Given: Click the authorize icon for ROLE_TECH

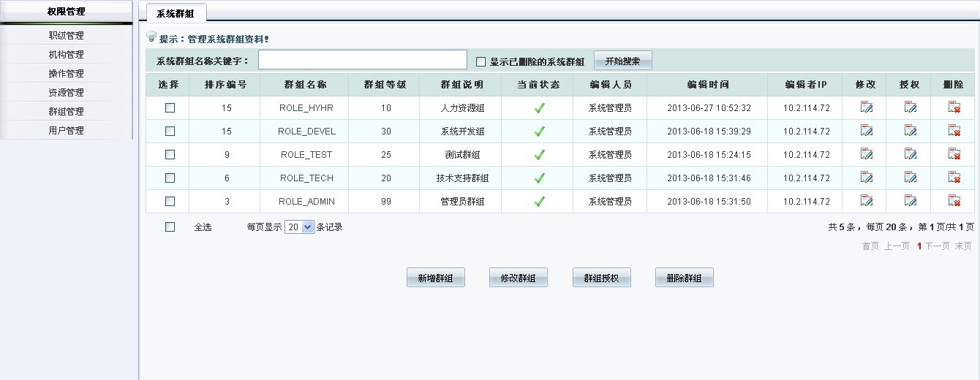Looking at the screenshot, I should (x=911, y=178).
